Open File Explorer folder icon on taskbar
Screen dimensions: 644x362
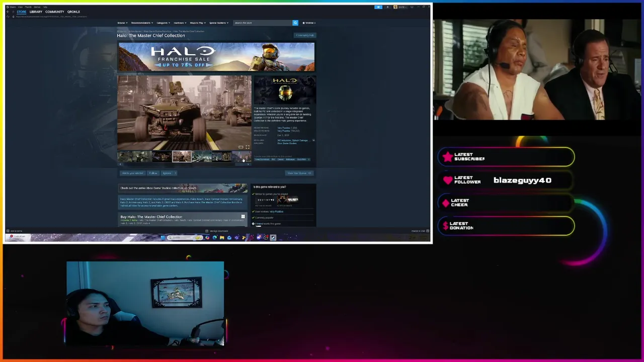click(x=222, y=237)
